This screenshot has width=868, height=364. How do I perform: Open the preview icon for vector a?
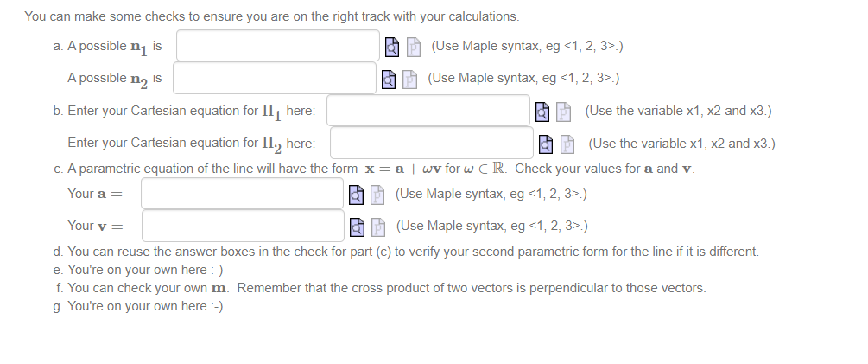coord(357,195)
